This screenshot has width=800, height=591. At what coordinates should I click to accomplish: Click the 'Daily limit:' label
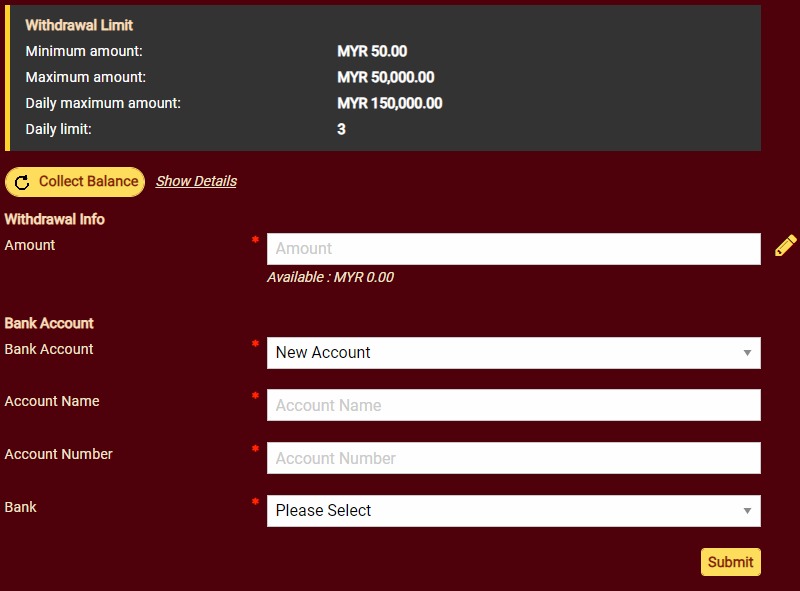59,130
